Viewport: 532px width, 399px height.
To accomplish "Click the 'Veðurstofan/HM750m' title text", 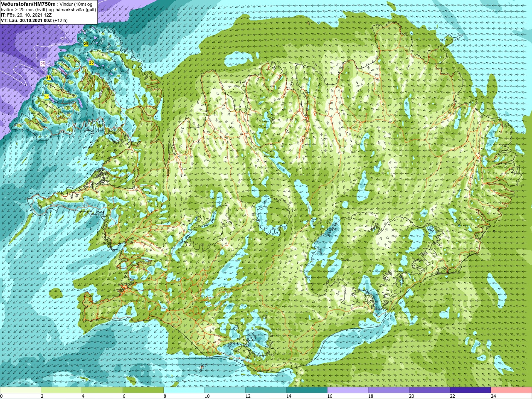I will (28, 4).
